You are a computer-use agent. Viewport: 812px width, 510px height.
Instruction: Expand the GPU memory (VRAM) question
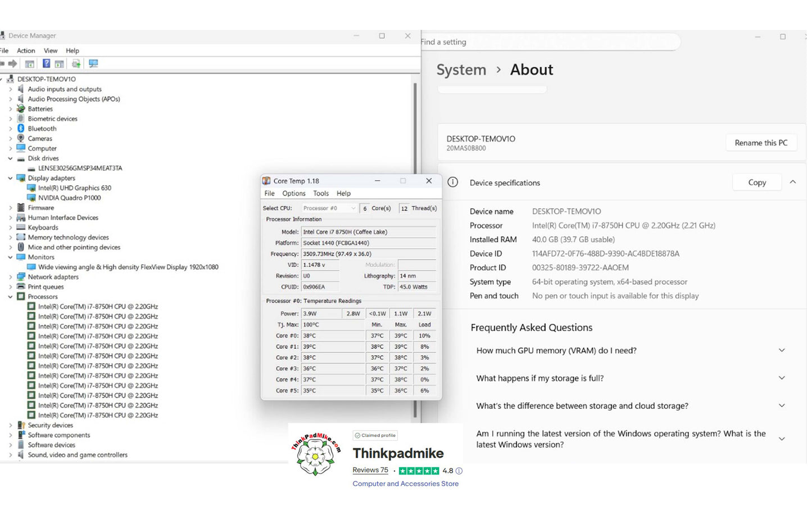pyautogui.click(x=782, y=350)
